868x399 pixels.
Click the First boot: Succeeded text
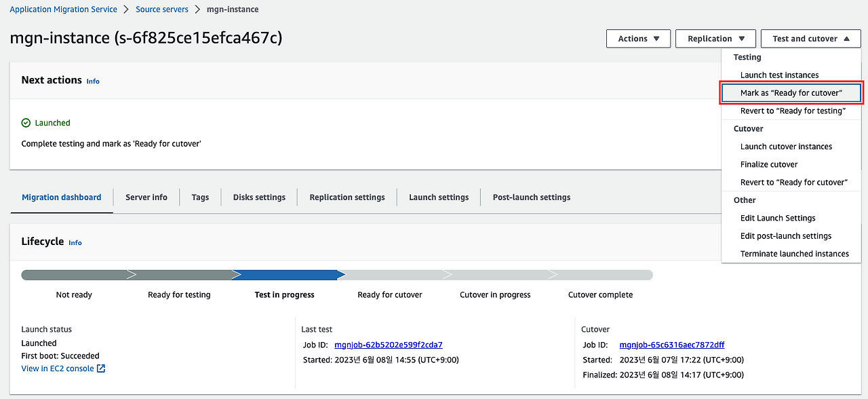pyautogui.click(x=60, y=356)
